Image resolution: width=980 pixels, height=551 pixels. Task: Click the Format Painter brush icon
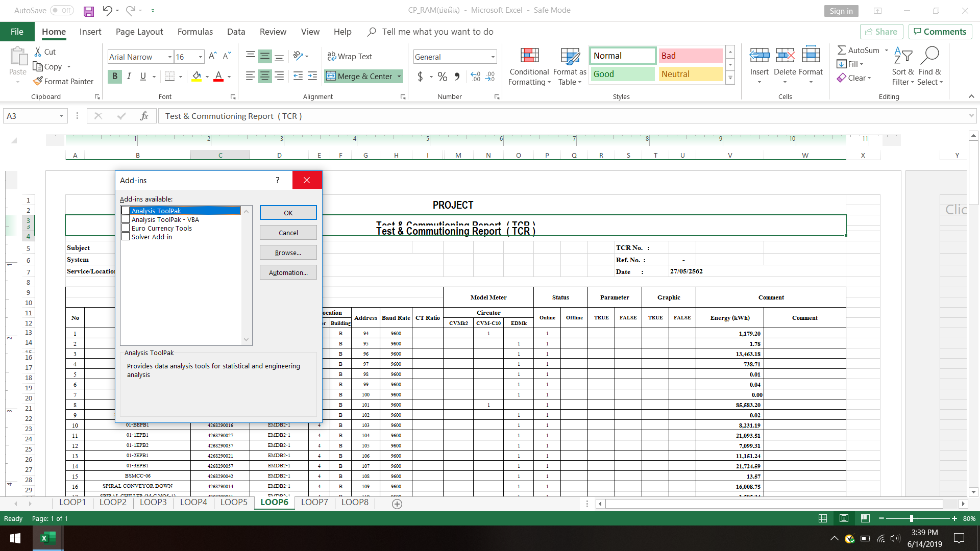click(38, 81)
